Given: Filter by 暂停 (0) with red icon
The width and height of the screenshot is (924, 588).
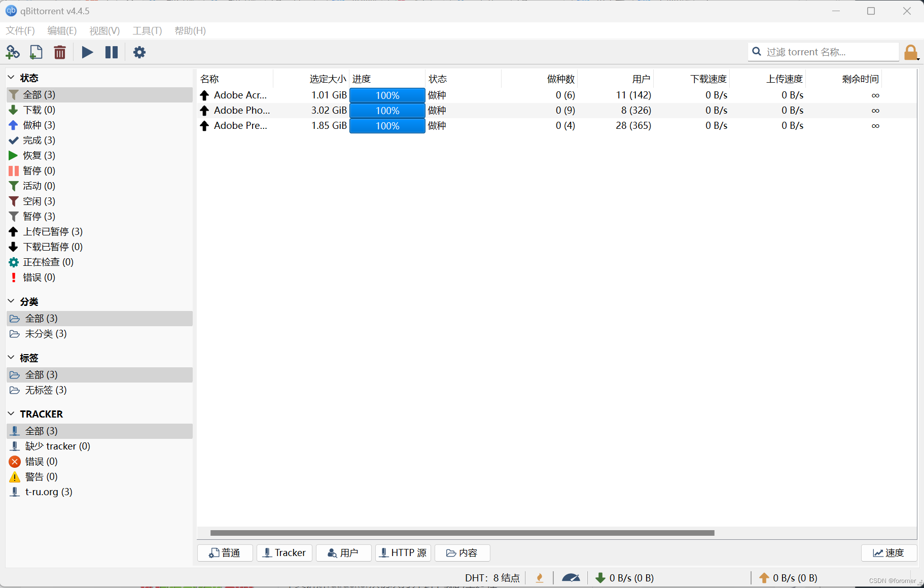Looking at the screenshot, I should coord(99,171).
